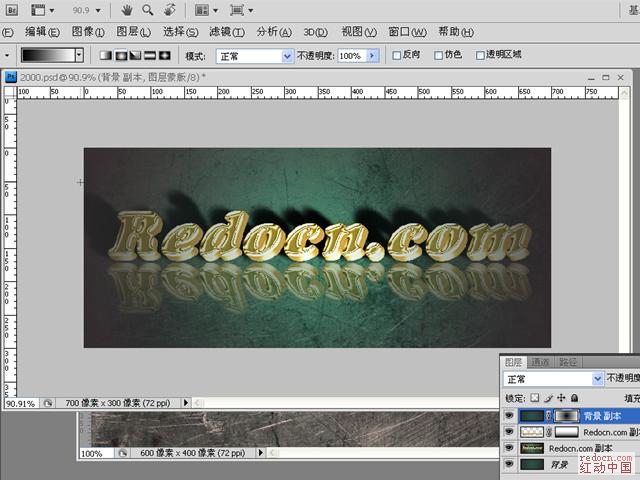Click the lock all icon
Viewport: 640px width, 480px height.
click(x=573, y=397)
